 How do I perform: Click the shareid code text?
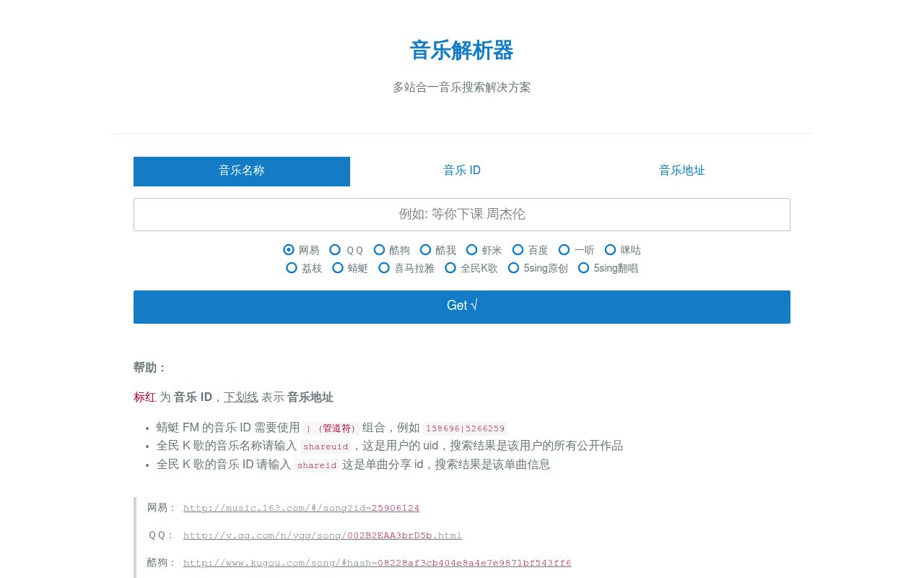(317, 465)
